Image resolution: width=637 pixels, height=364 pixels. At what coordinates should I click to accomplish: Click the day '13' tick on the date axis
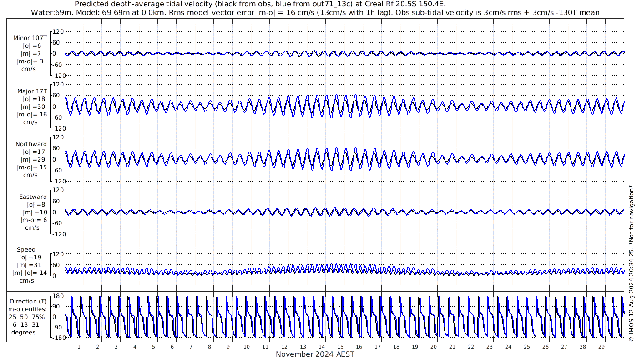(x=303, y=347)
